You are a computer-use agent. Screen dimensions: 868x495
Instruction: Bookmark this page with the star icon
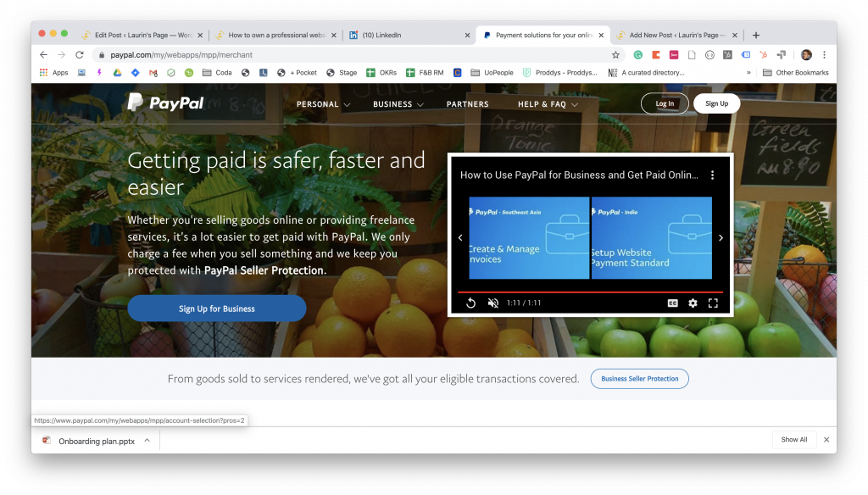(x=615, y=55)
